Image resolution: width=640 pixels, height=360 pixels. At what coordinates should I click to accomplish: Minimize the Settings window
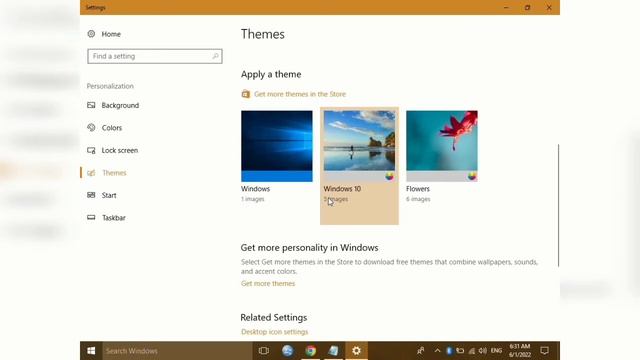[x=506, y=7]
